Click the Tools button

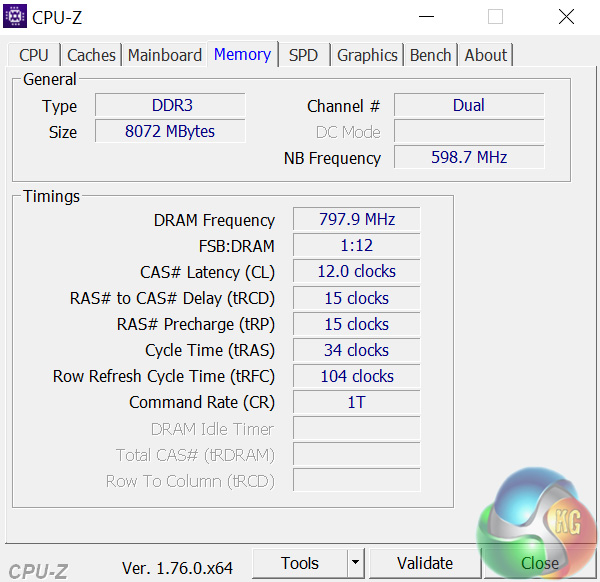tap(300, 563)
